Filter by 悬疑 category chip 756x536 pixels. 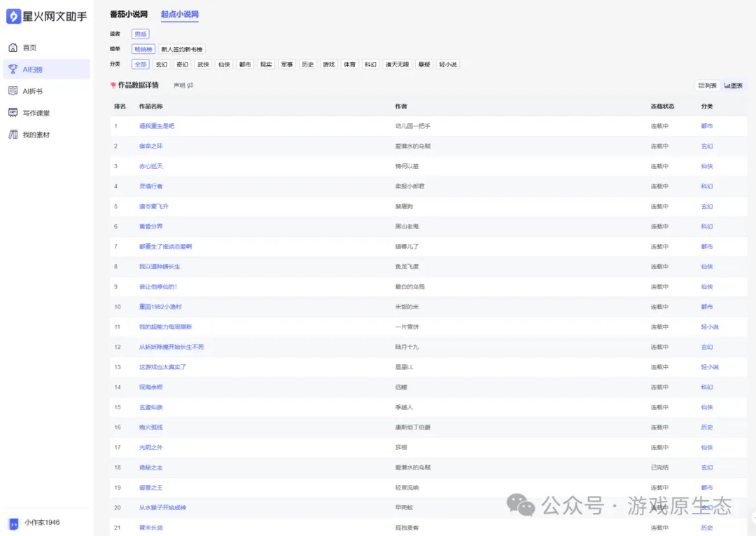point(424,64)
